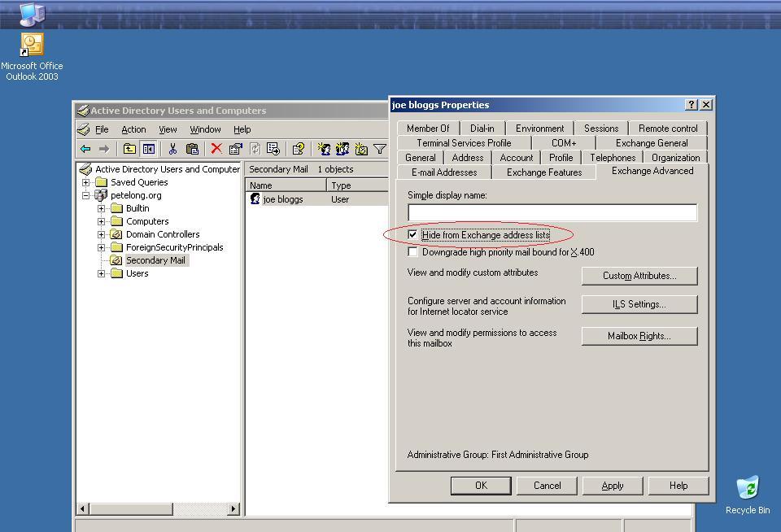Switch to the Exchange Features tab
Screen dimensions: 781x532
(x=544, y=172)
